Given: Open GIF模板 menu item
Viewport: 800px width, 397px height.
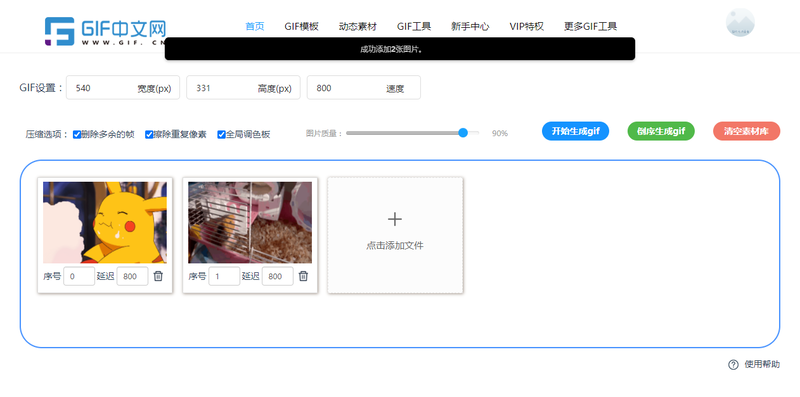Looking at the screenshot, I should coord(302,27).
